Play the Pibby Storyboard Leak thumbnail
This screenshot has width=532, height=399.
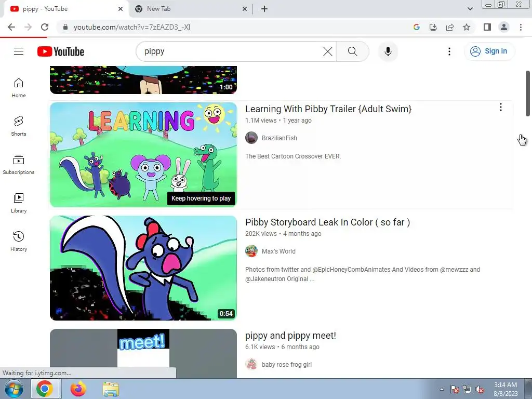coord(143,268)
